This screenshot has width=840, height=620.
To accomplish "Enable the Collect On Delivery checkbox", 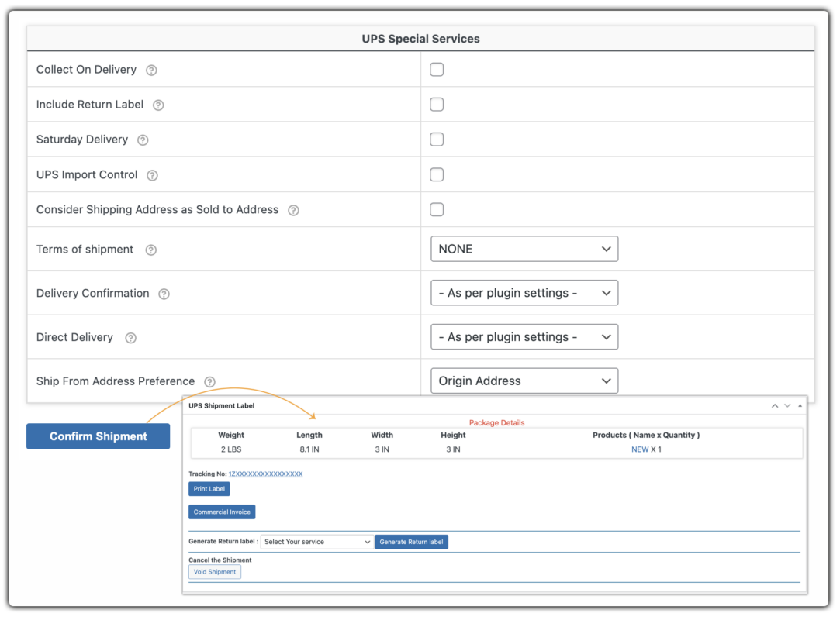I will (437, 70).
